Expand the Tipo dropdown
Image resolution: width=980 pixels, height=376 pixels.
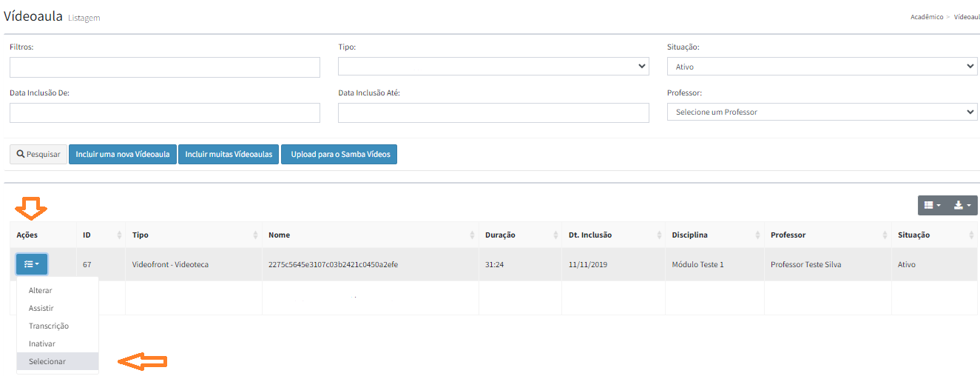(x=493, y=67)
